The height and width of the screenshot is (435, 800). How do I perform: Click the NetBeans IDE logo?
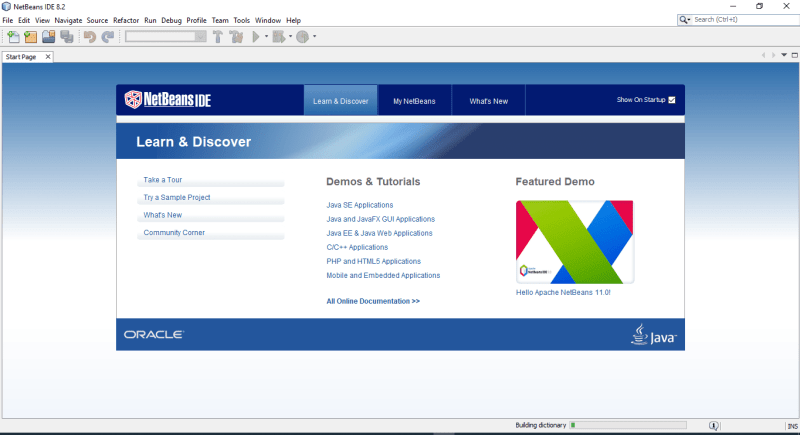tap(168, 99)
